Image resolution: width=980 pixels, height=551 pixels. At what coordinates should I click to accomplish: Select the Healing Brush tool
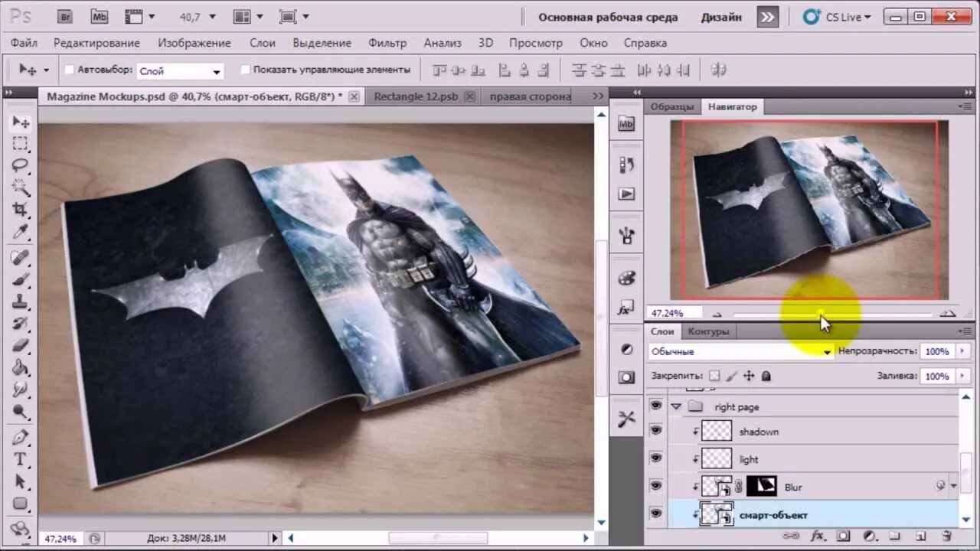[x=21, y=257]
